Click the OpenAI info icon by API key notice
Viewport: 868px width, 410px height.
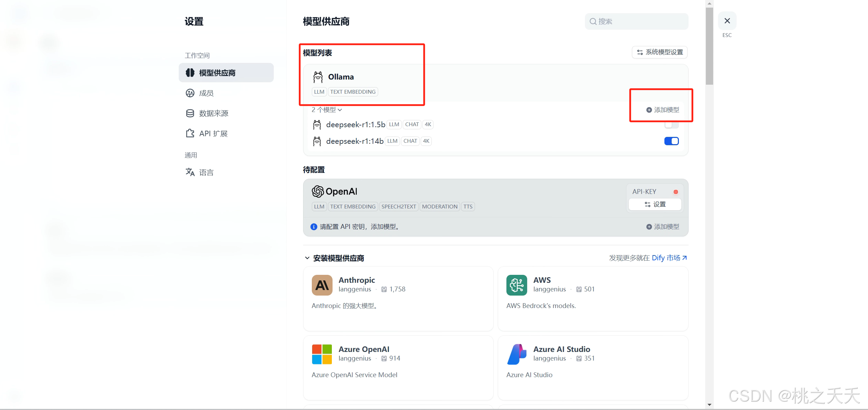tap(314, 227)
